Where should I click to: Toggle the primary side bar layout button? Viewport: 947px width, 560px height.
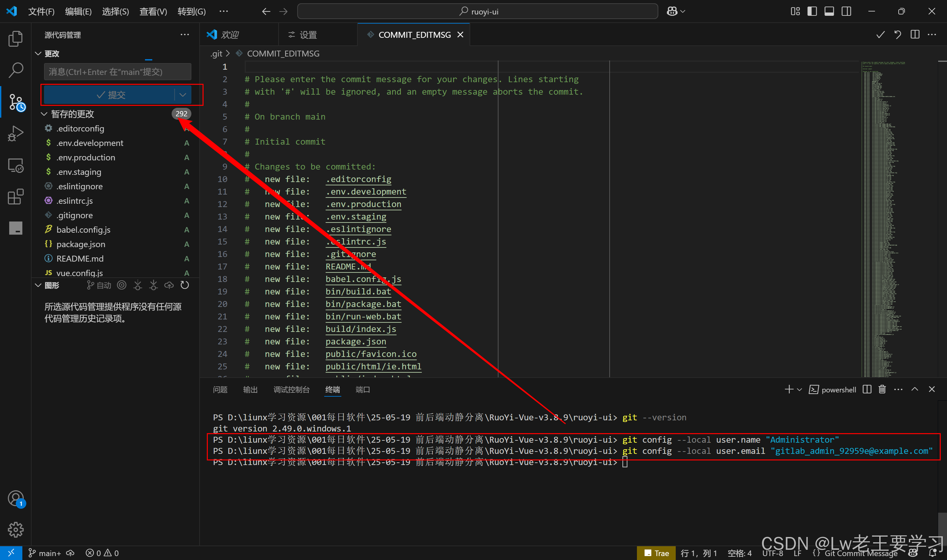coord(812,11)
